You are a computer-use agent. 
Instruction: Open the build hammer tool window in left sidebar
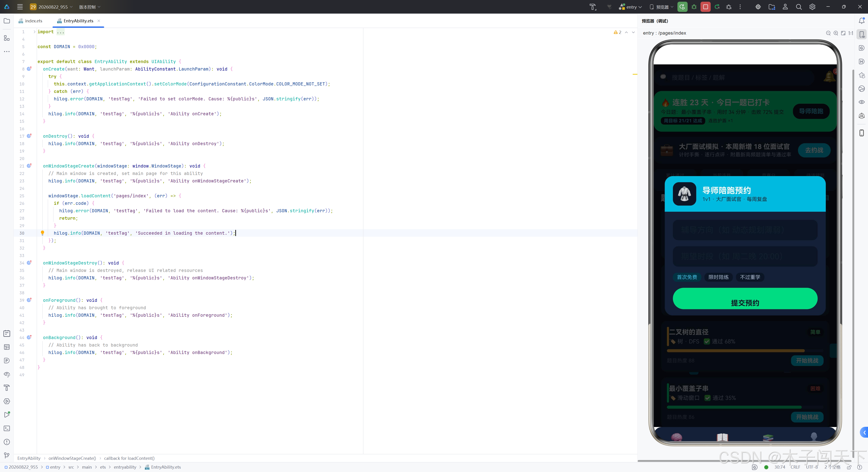click(x=7, y=388)
